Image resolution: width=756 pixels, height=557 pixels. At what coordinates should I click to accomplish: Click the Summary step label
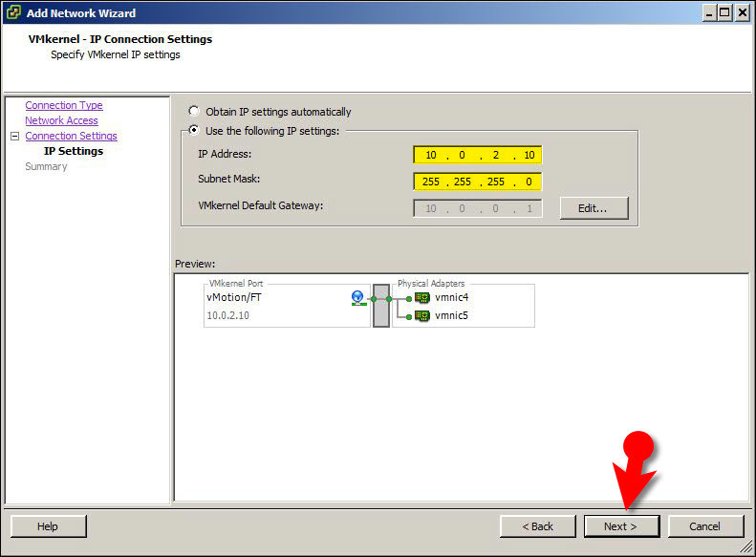pyautogui.click(x=46, y=166)
